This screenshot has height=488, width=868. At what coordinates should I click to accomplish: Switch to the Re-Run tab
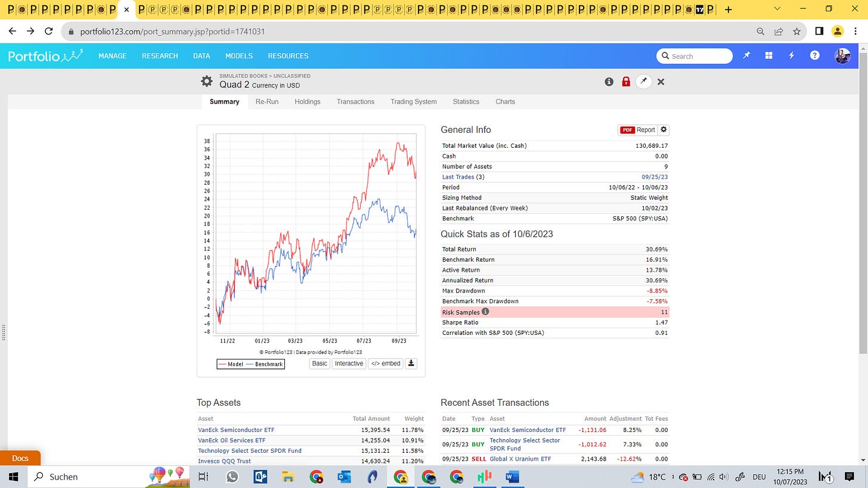click(x=267, y=102)
